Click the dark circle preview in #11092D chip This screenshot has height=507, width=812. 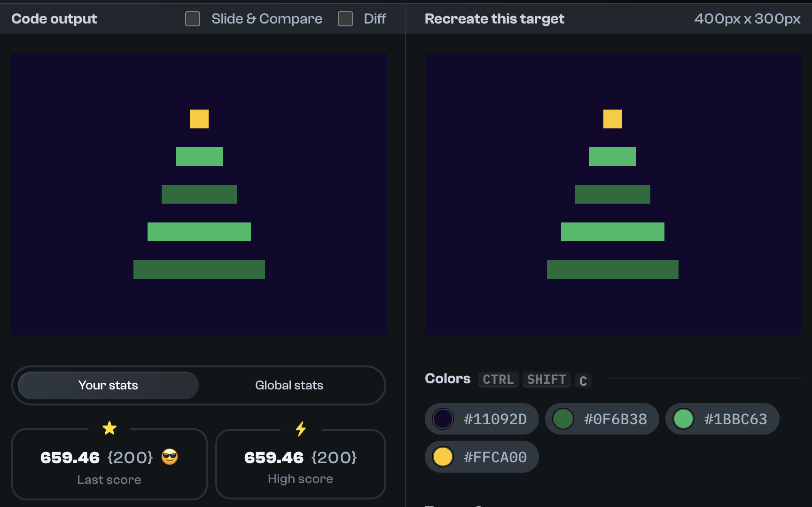tap(442, 419)
